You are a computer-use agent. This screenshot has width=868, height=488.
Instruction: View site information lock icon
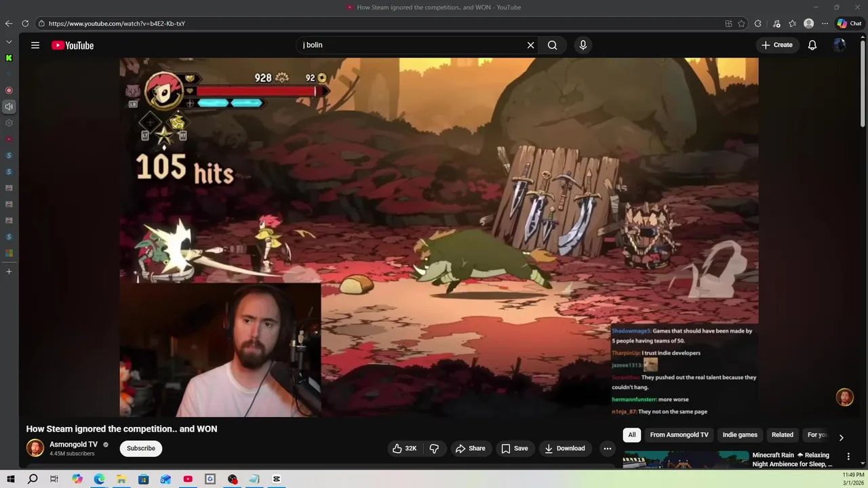point(41,24)
